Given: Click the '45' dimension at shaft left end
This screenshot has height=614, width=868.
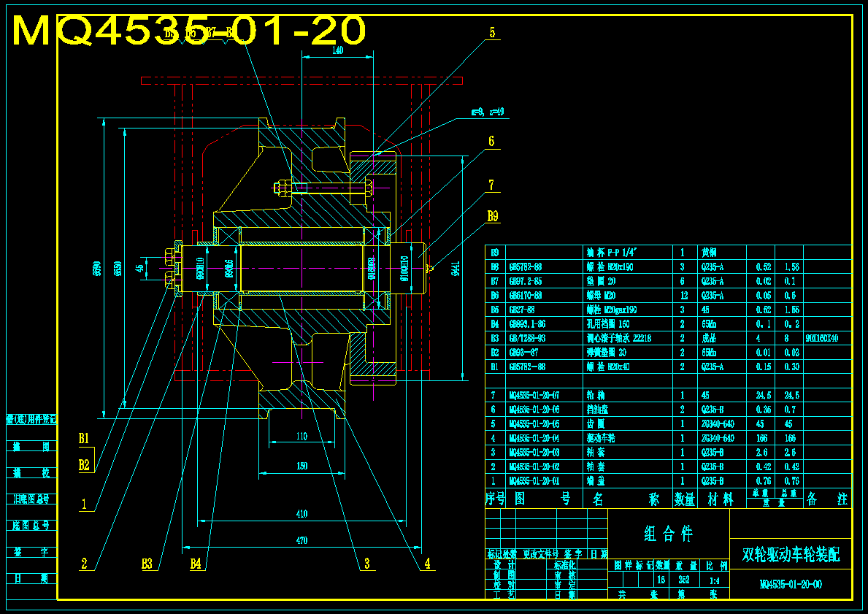Looking at the screenshot, I should pyautogui.click(x=141, y=268).
